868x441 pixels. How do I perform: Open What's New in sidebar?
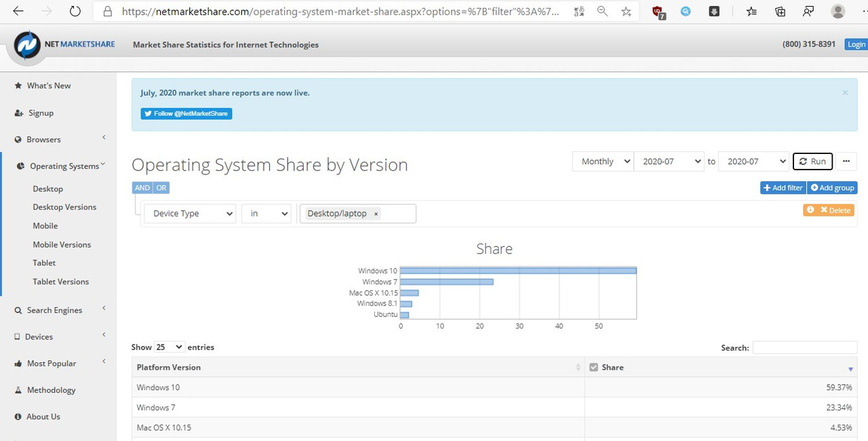click(49, 85)
